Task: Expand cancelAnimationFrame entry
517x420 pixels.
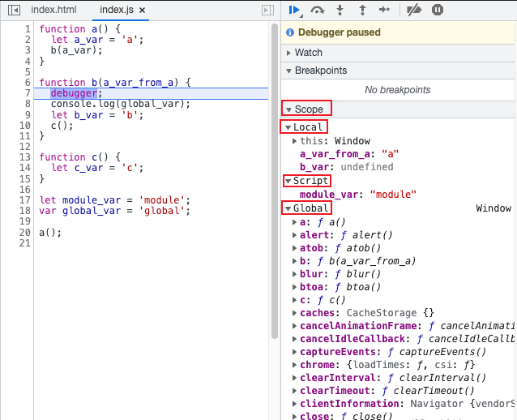Action: click(x=294, y=326)
